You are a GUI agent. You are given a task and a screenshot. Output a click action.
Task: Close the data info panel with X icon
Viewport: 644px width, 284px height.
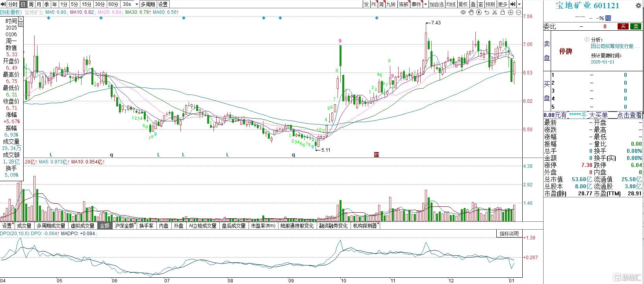[x=21, y=19]
